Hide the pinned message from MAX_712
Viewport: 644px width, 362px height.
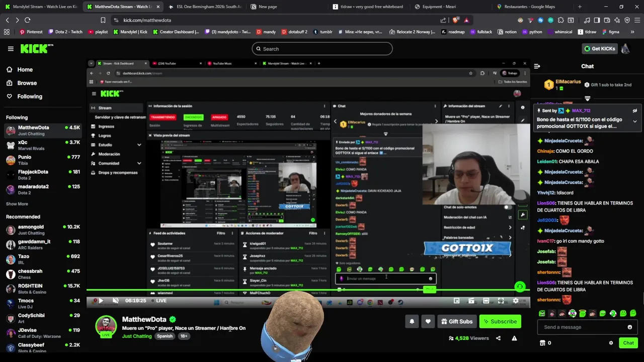pos(635,111)
